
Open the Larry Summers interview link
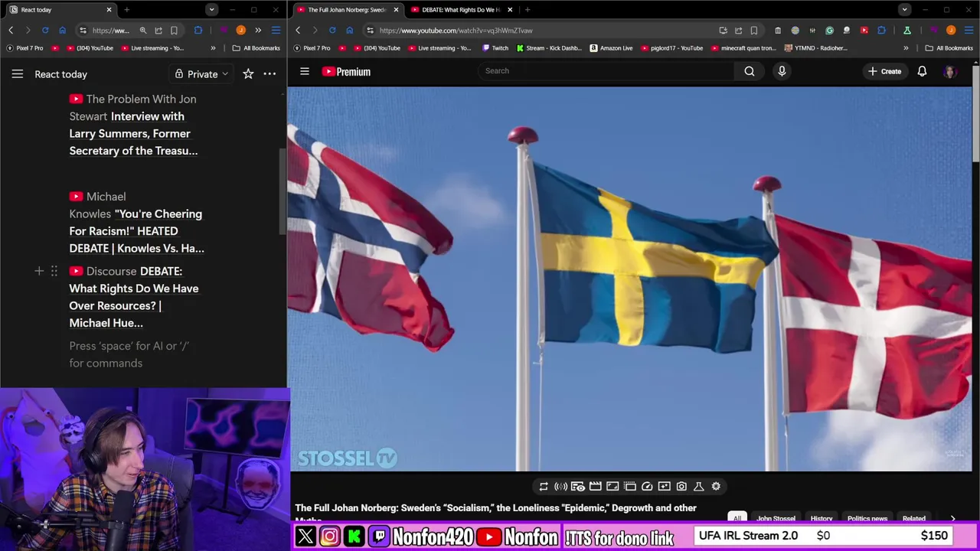click(x=133, y=133)
